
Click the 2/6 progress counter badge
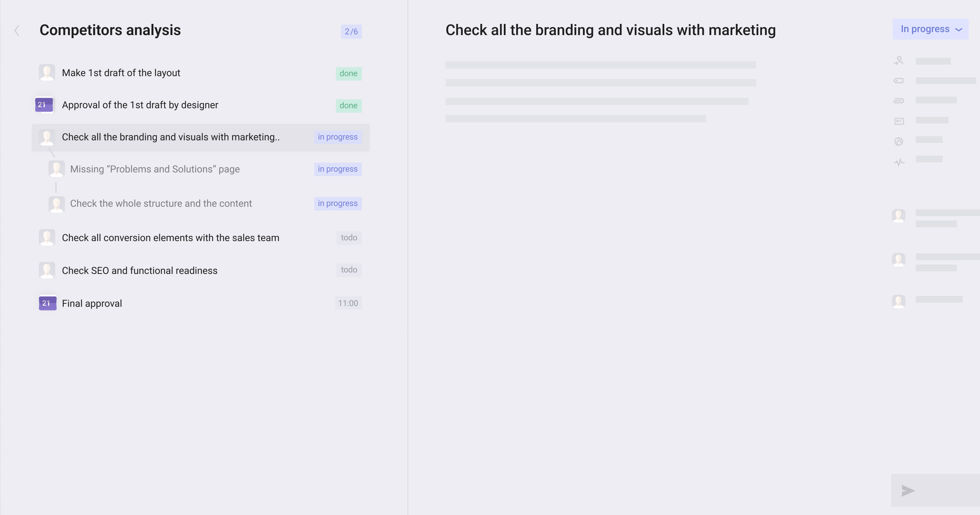[351, 32]
